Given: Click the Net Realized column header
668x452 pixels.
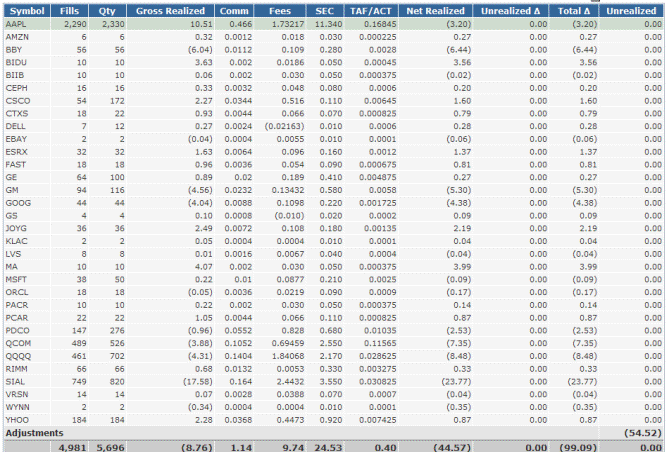Looking at the screenshot, I should click(435, 11).
